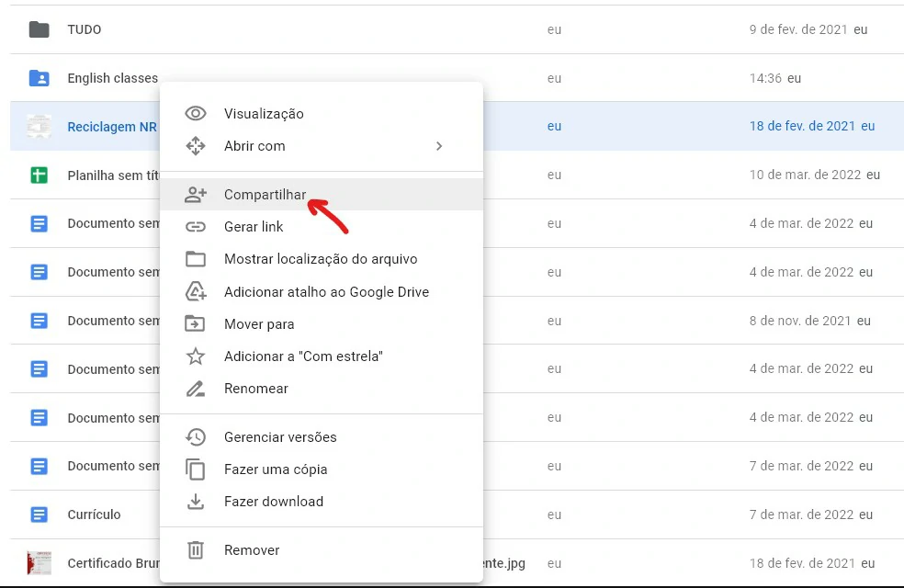This screenshot has width=904, height=588.
Task: Click the download arrow icon in menu
Action: pyautogui.click(x=196, y=502)
